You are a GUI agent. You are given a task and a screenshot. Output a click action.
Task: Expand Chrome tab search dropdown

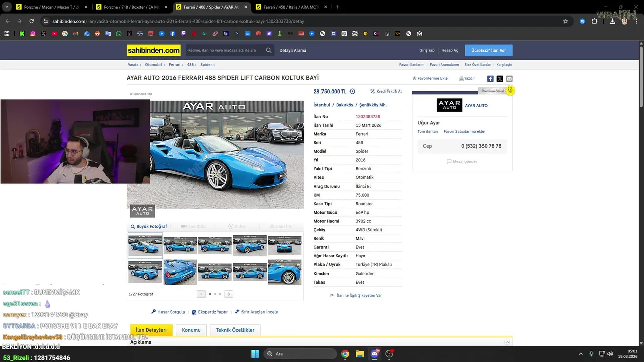pos(7,7)
